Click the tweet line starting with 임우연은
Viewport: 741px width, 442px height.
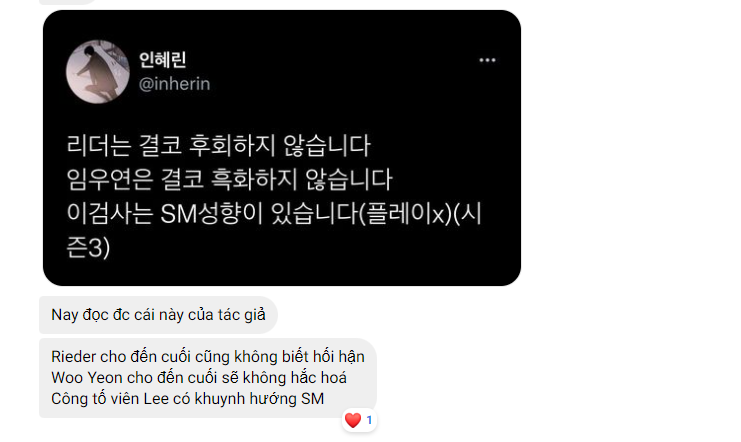pos(229,180)
